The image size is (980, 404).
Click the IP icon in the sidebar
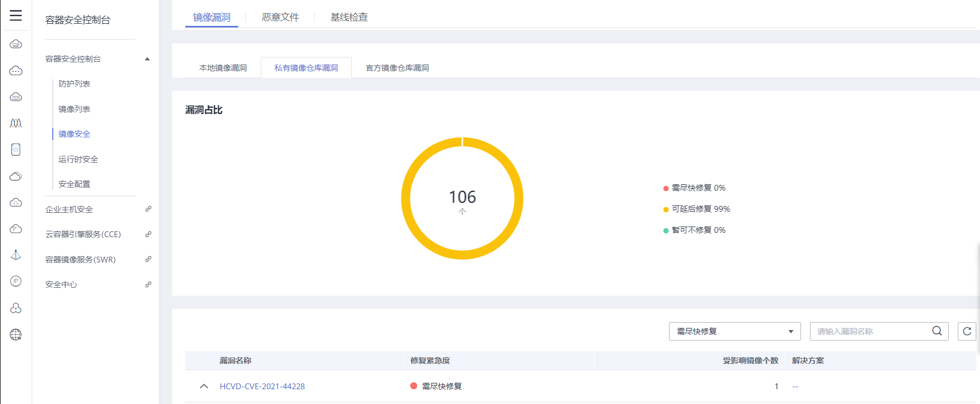click(x=16, y=281)
